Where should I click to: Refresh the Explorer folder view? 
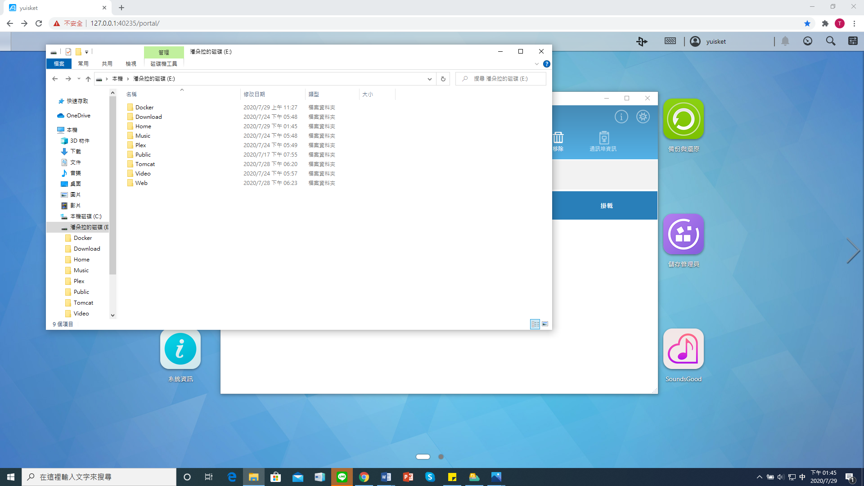tap(443, 79)
